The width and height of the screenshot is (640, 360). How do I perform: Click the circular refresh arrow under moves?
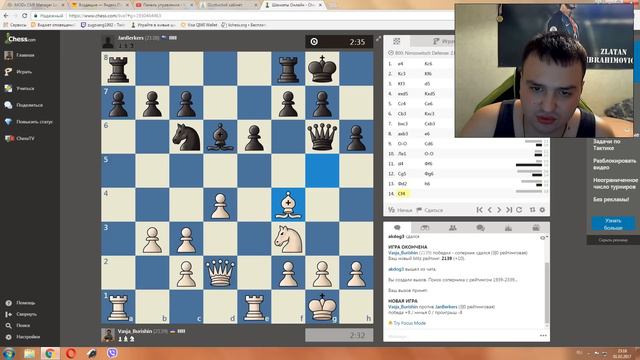[519, 210]
